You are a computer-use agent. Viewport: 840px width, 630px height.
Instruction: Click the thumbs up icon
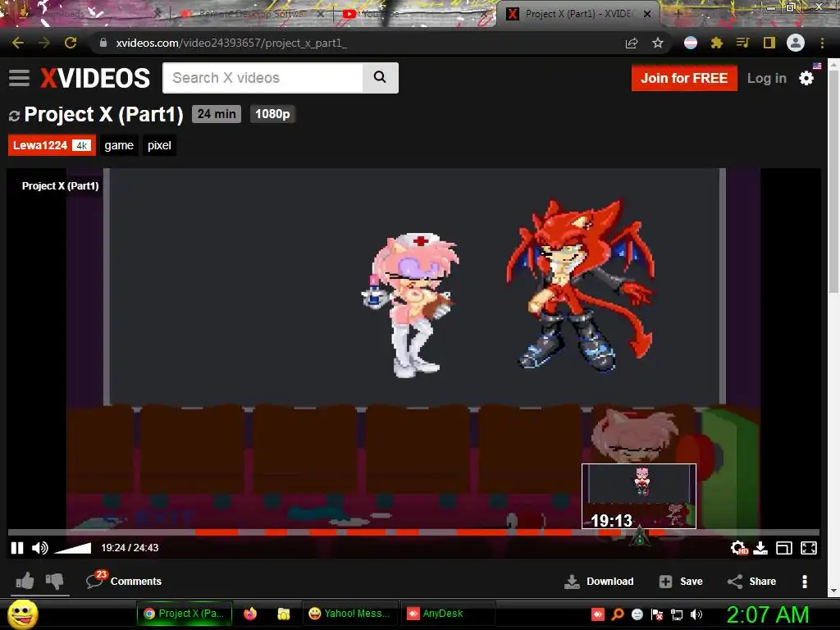coord(25,581)
